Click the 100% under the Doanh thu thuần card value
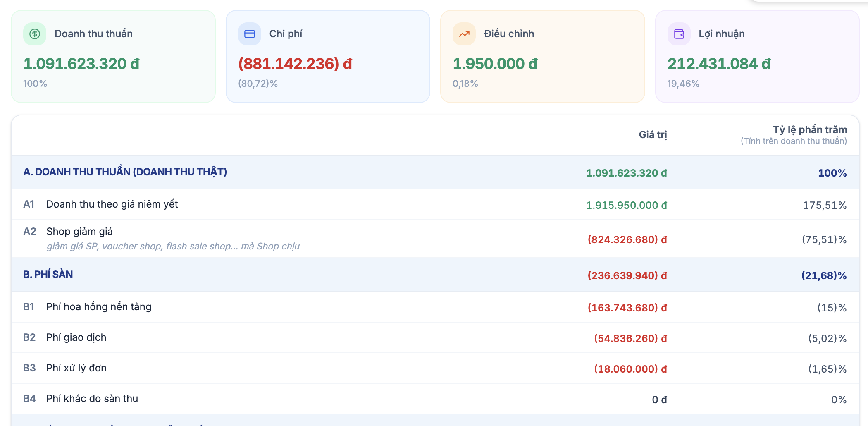The width and height of the screenshot is (868, 426). [35, 84]
